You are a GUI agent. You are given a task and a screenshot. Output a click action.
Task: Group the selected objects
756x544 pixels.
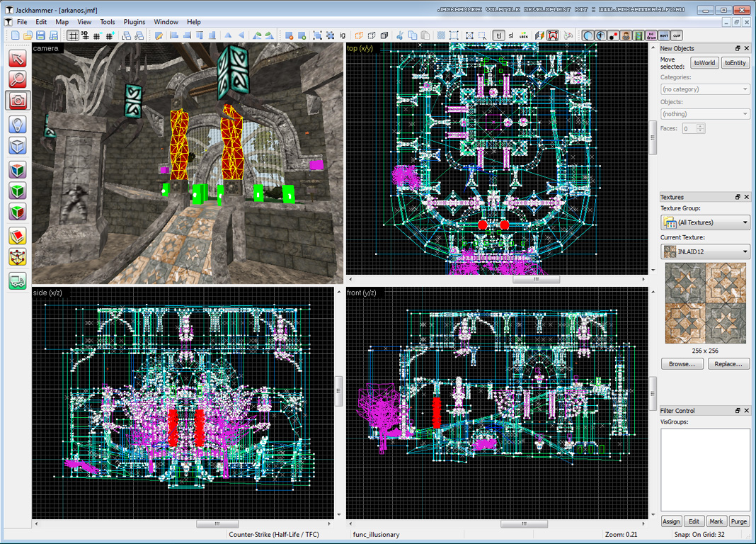[x=317, y=35]
